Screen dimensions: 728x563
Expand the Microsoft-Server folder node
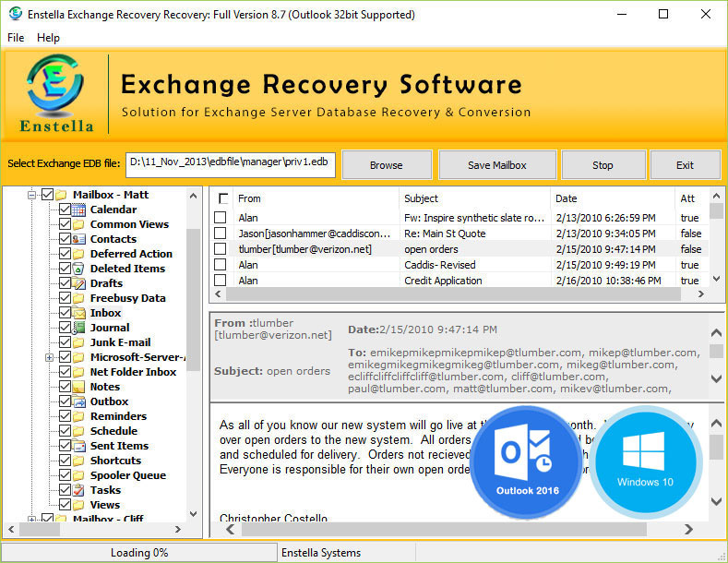pyautogui.click(x=49, y=357)
